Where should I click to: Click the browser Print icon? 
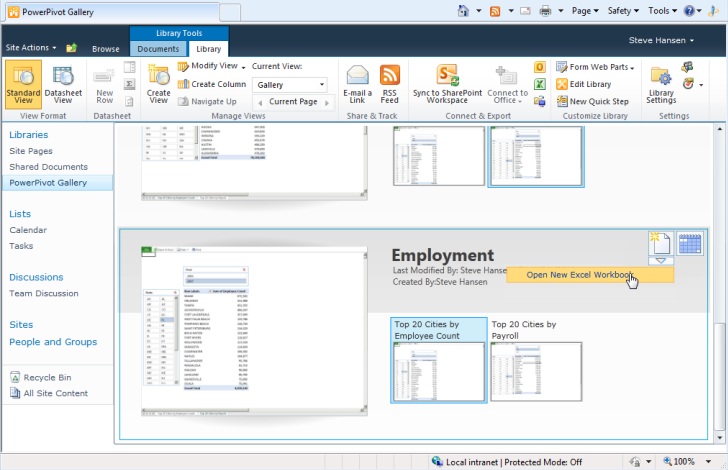(x=546, y=11)
